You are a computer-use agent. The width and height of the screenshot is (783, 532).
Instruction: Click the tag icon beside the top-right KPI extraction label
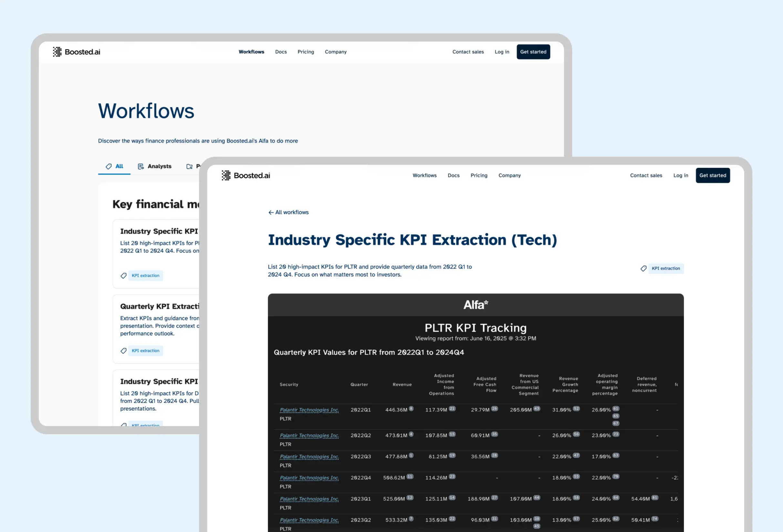pyautogui.click(x=643, y=268)
